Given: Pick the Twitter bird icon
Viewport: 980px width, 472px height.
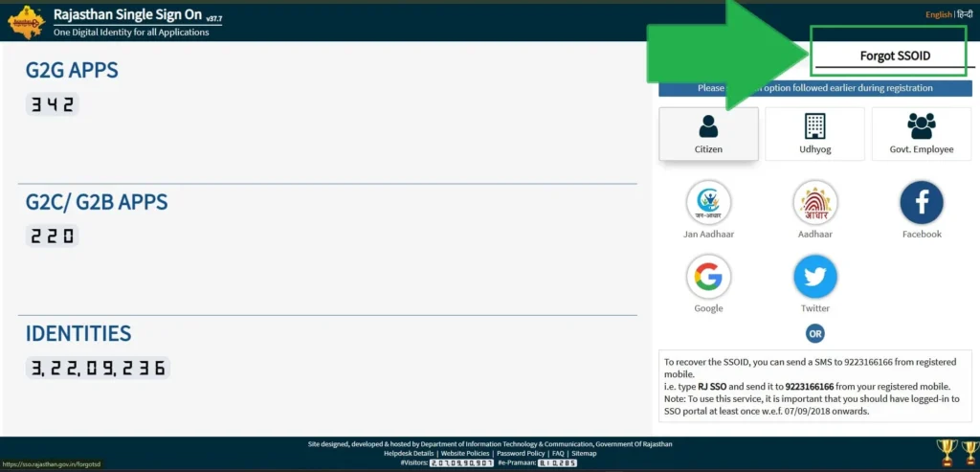Looking at the screenshot, I should click(814, 278).
